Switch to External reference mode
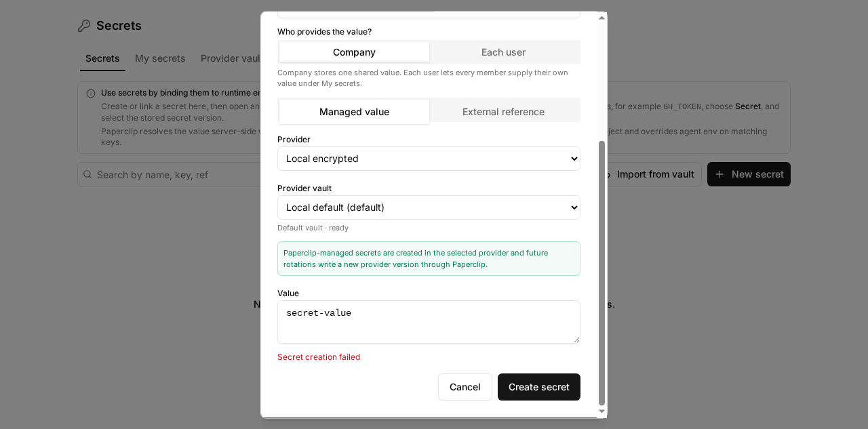The image size is (868, 429). (x=503, y=112)
